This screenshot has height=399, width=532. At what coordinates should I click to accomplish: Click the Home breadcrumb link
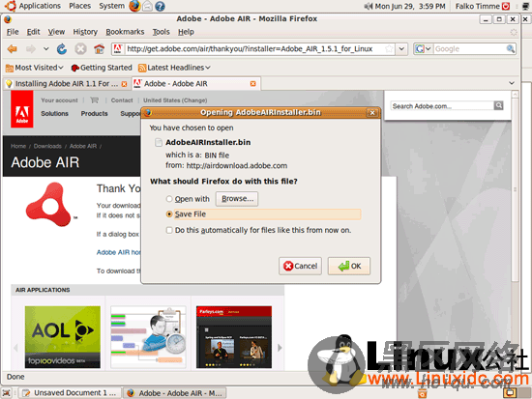pyautogui.click(x=18, y=146)
